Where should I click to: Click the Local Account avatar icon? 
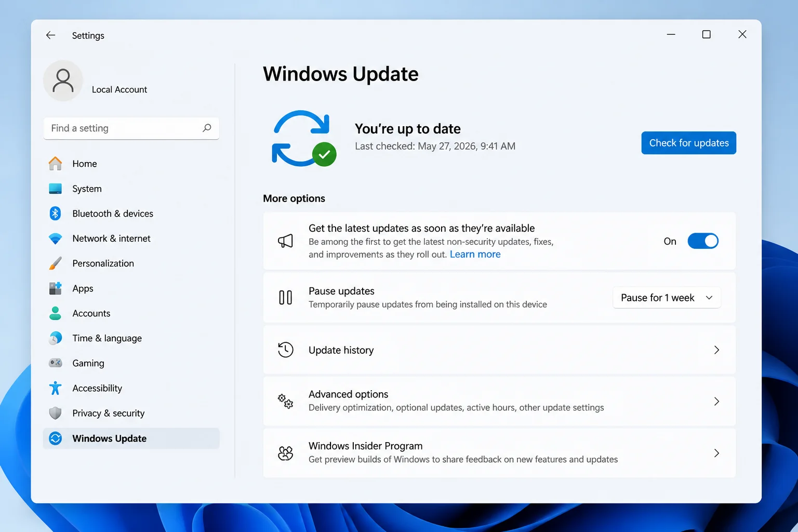[x=63, y=81]
